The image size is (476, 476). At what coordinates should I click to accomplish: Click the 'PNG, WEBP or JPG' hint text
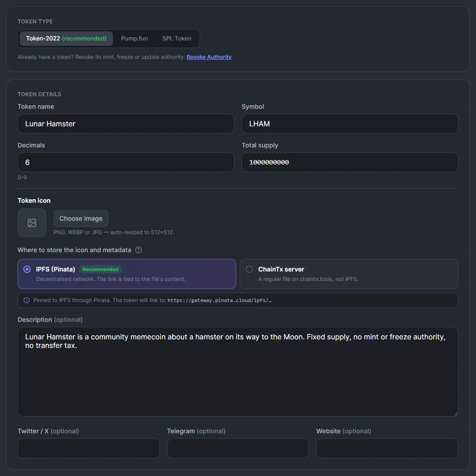point(114,232)
